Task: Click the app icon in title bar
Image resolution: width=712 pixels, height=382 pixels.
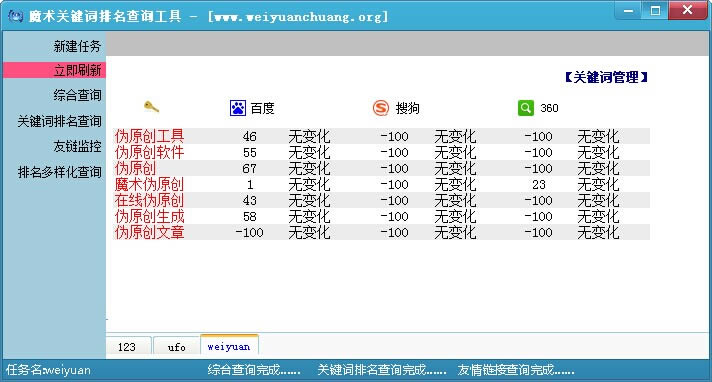Action: click(x=15, y=17)
